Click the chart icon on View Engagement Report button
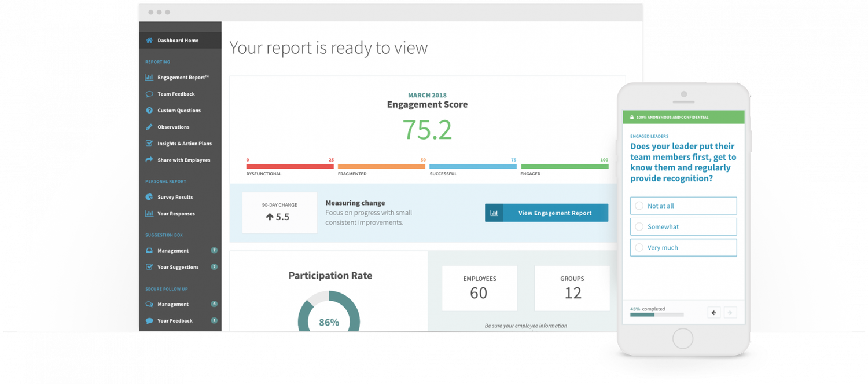The width and height of the screenshot is (868, 384). tap(494, 213)
